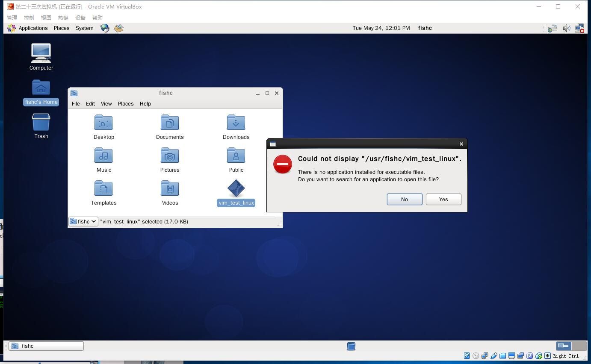The height and width of the screenshot is (364, 591).
Task: Open the File menu in fishc window
Action: 76,104
